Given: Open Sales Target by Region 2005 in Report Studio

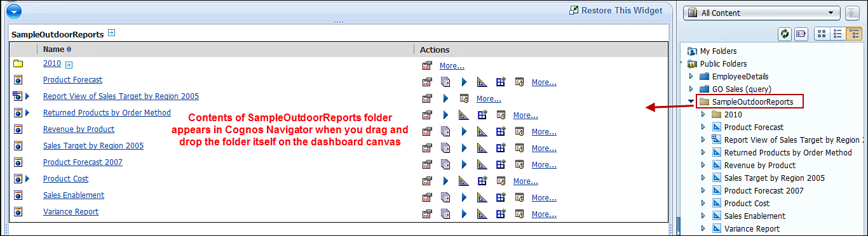Looking at the screenshot, I should pos(482,148).
